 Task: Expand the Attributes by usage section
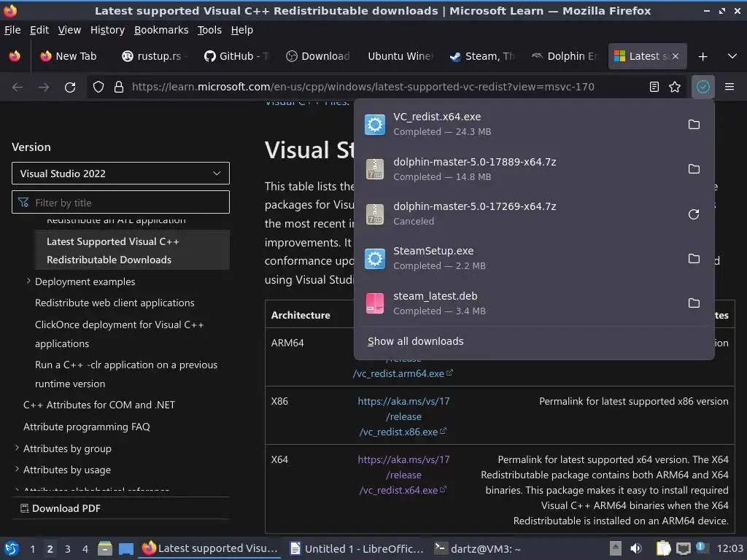18,469
